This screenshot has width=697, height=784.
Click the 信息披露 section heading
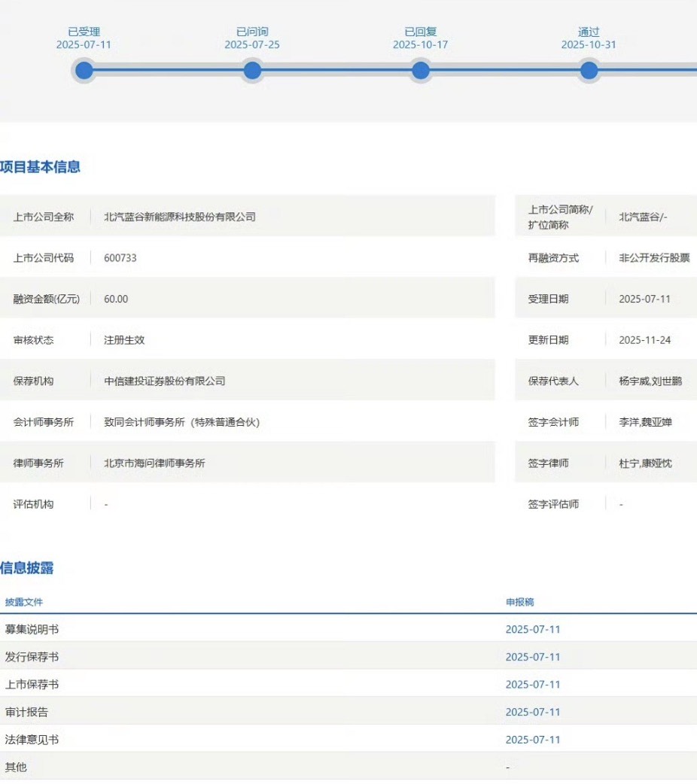(x=27, y=568)
